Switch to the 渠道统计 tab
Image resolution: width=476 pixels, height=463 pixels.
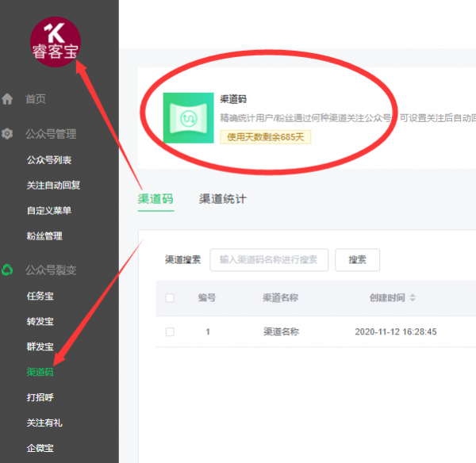(x=222, y=199)
